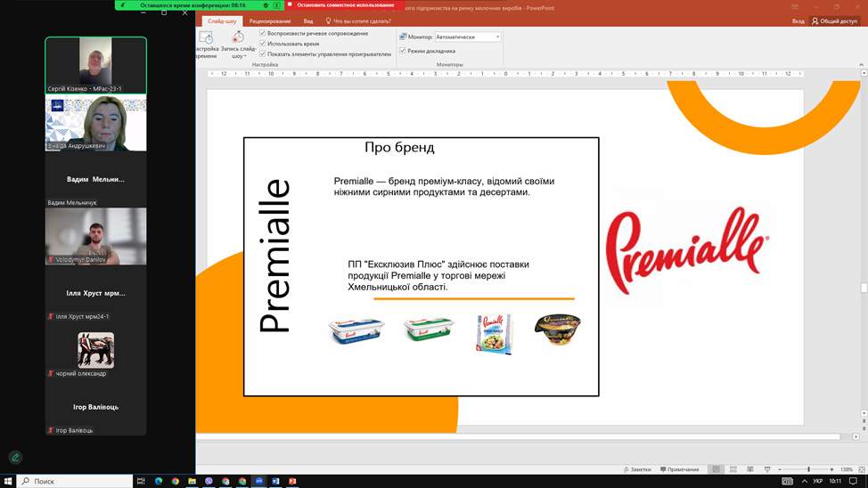Collapse the ribbon with the chevron arrow

point(862,65)
